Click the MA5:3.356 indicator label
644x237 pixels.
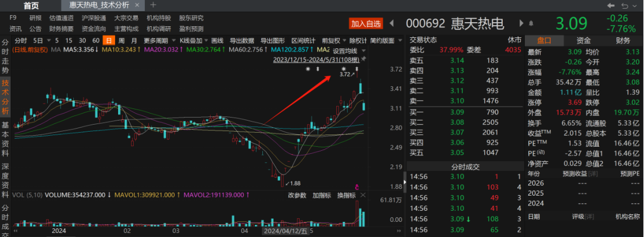tap(80, 49)
